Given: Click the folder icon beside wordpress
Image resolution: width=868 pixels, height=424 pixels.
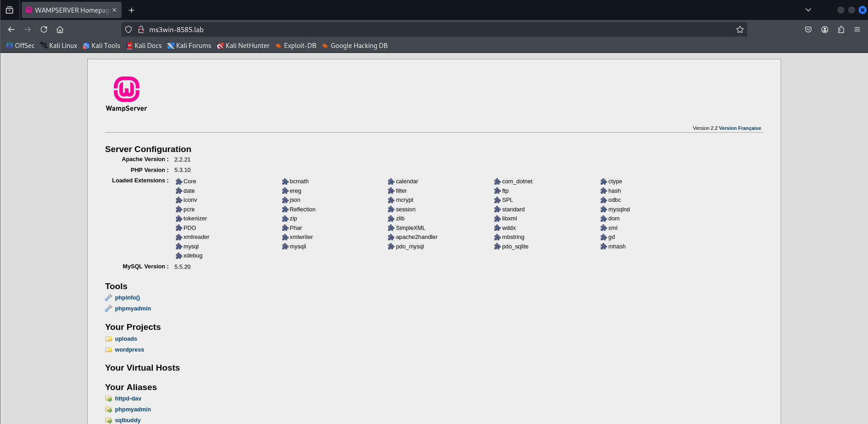Looking at the screenshot, I should pos(109,350).
